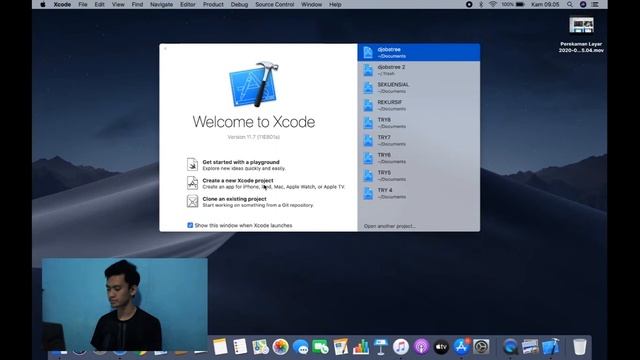This screenshot has width=640, height=360.
Task: Pick the TRY6 project from recents
Action: pyautogui.click(x=419, y=158)
